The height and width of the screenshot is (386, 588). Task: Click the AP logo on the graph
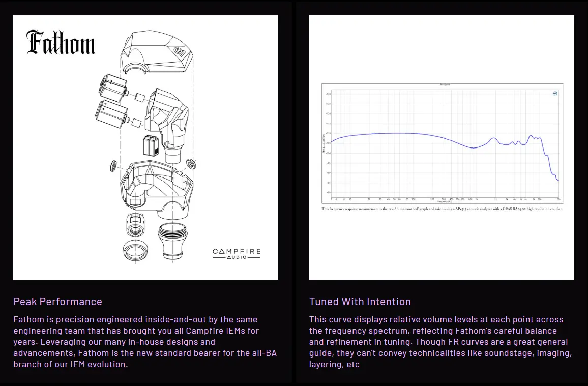pos(554,93)
